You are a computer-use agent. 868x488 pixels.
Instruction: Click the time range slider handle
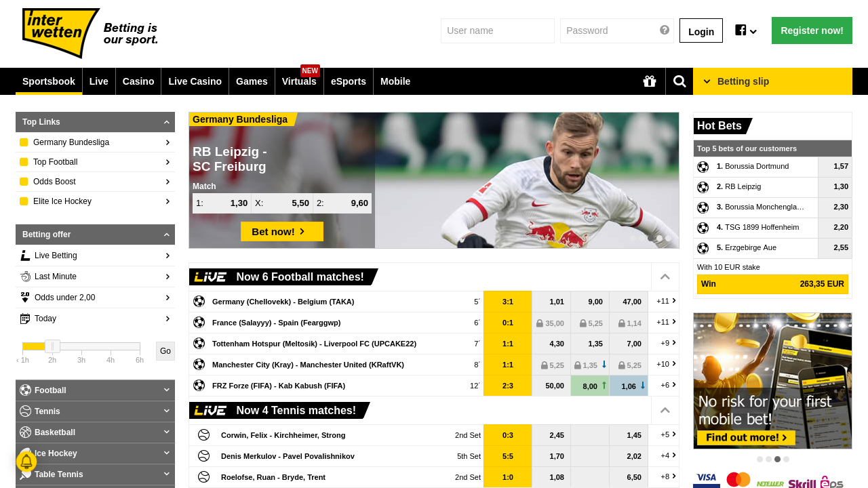[52, 346]
